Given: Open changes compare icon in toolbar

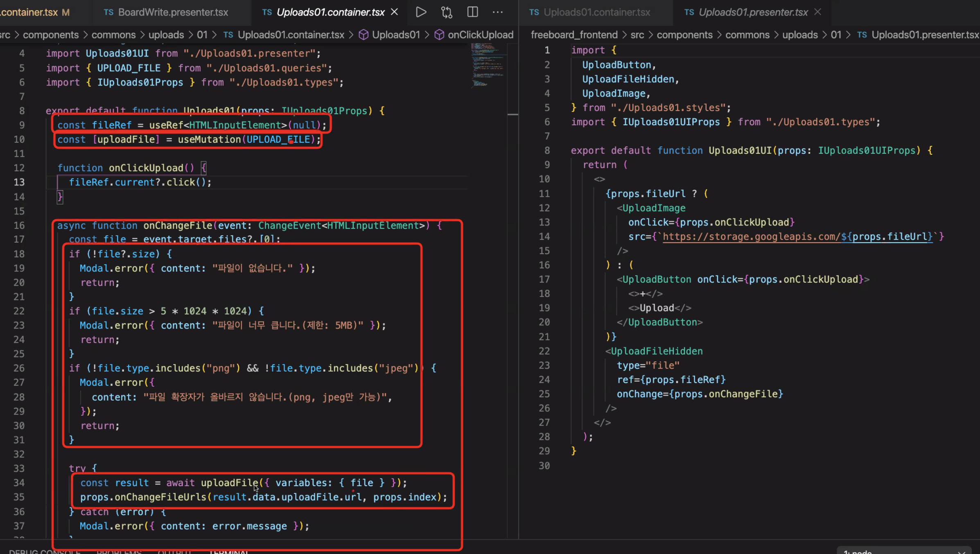Looking at the screenshot, I should 447,12.
